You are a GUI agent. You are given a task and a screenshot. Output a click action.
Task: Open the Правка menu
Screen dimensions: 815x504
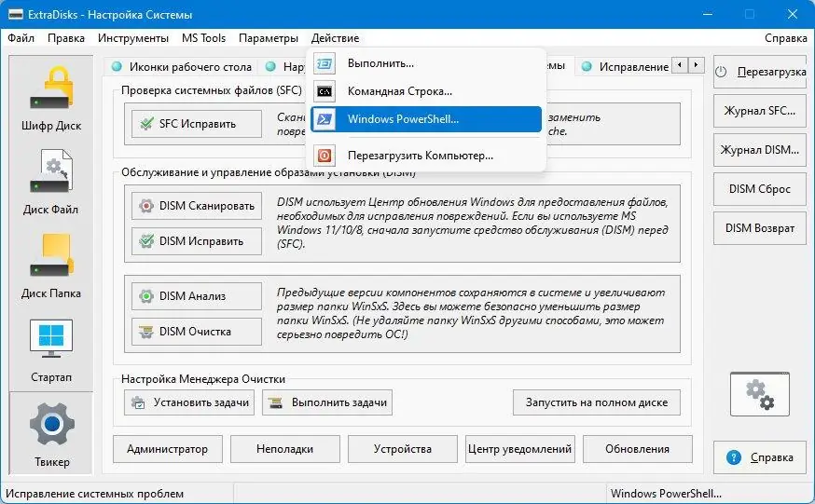[x=66, y=38]
